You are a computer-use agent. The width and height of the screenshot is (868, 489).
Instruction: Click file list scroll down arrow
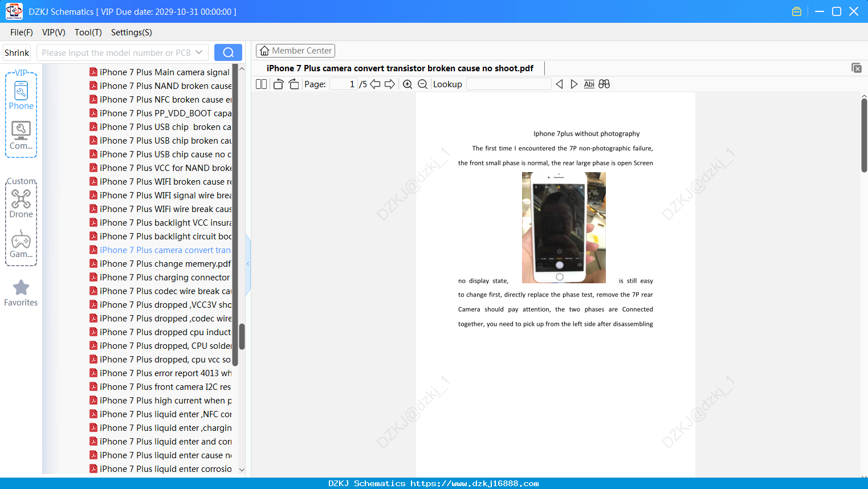click(x=242, y=470)
